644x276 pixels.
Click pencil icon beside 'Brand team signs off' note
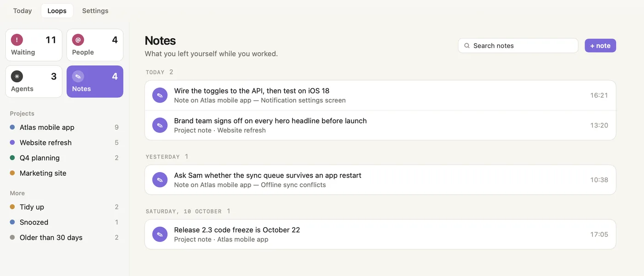[x=160, y=125]
